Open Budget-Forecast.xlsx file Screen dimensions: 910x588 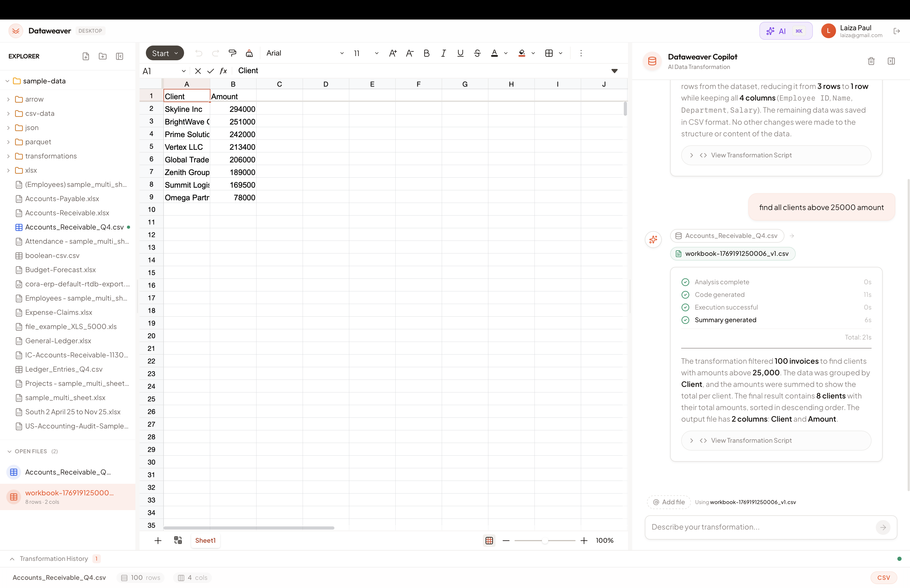pyautogui.click(x=60, y=270)
